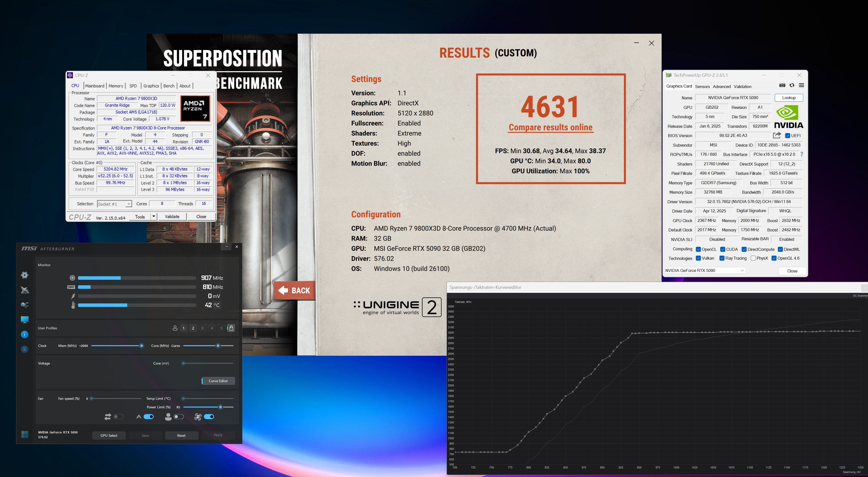Open the hardware monitor screen icon
868x477 pixels.
25,319
